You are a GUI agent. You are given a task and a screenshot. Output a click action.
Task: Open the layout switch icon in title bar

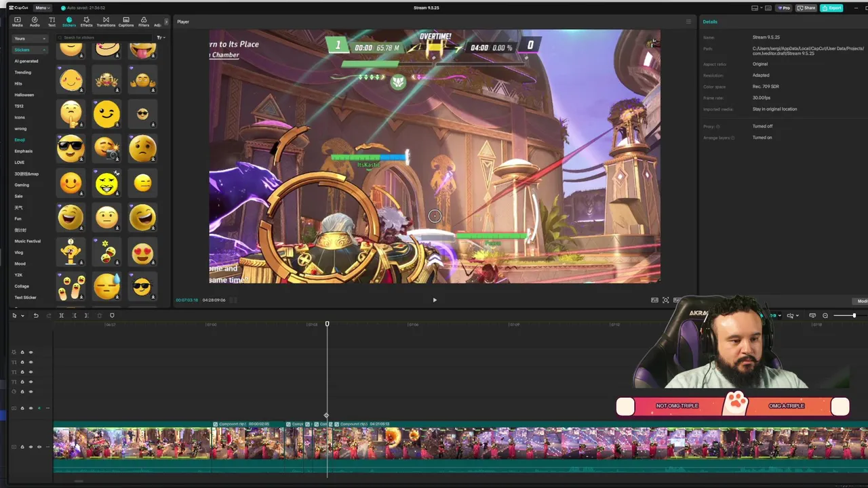755,8
